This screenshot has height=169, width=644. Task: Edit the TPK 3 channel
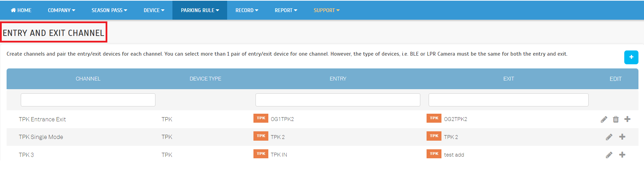(x=609, y=155)
